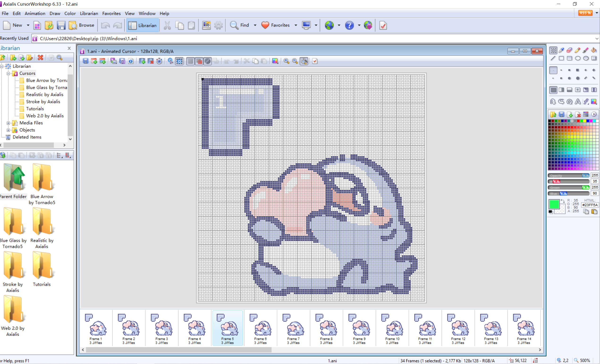Select Realistic by Axialis tree folder

coord(45,94)
